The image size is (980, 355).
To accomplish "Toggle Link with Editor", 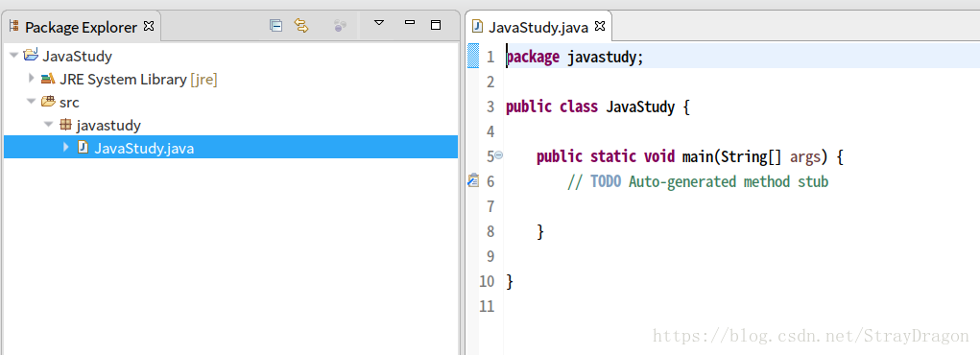I will 302,26.
